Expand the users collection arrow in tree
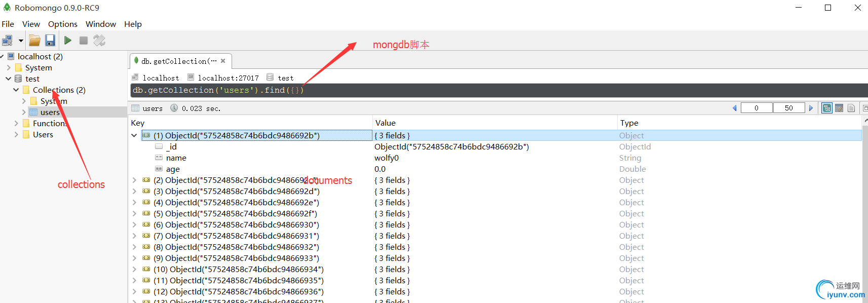This screenshot has width=868, height=303. pyautogui.click(x=24, y=112)
